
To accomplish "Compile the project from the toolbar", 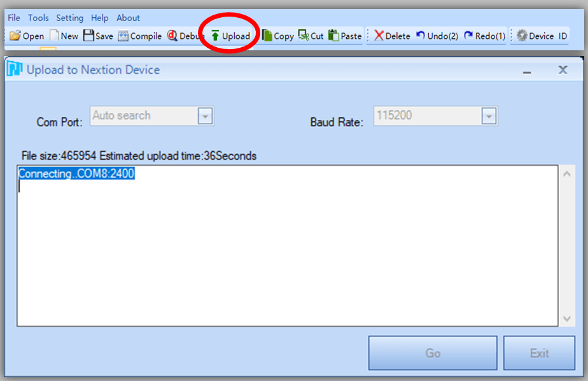I will click(x=140, y=36).
